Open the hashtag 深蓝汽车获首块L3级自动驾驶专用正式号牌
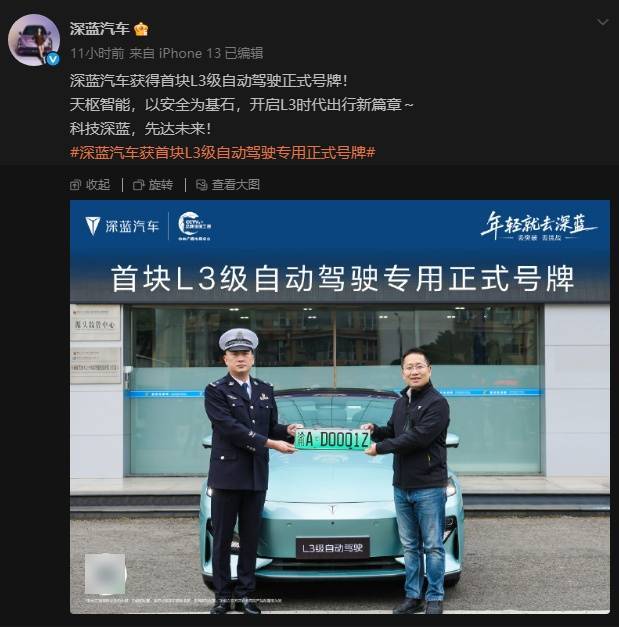This screenshot has width=619, height=627. 222,152
